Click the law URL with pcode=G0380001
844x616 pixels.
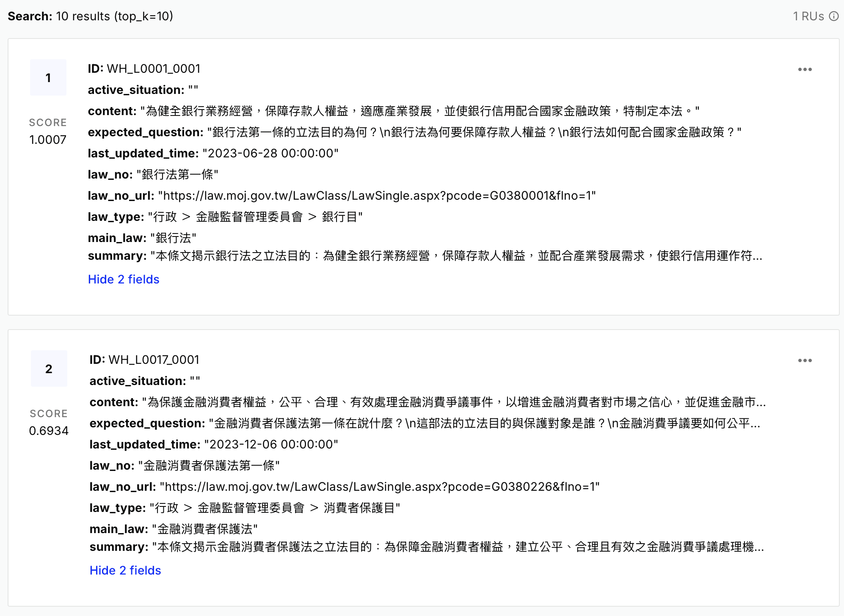click(377, 195)
